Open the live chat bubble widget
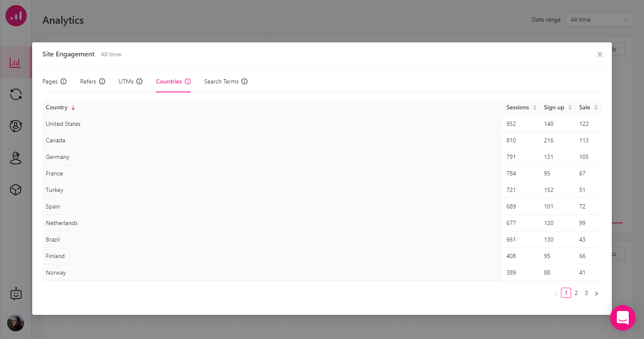644x339 pixels. pos(622,318)
